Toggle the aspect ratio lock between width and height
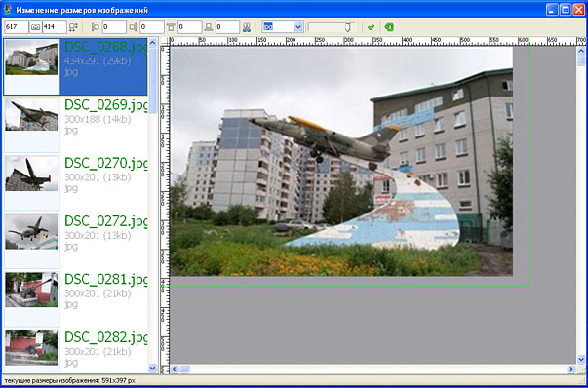Screen dimensions: 588x388 coord(36,27)
